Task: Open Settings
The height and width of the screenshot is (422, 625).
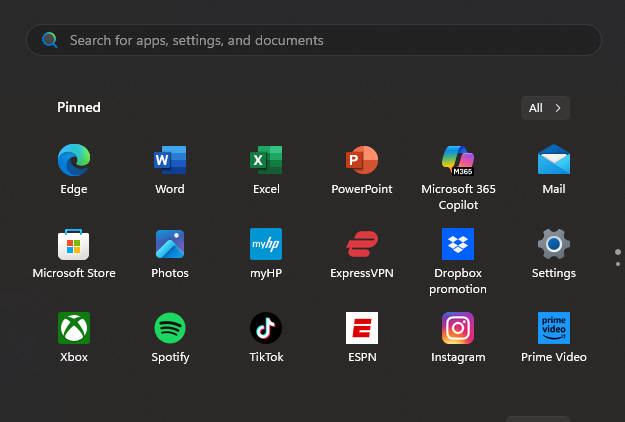Action: click(x=554, y=254)
